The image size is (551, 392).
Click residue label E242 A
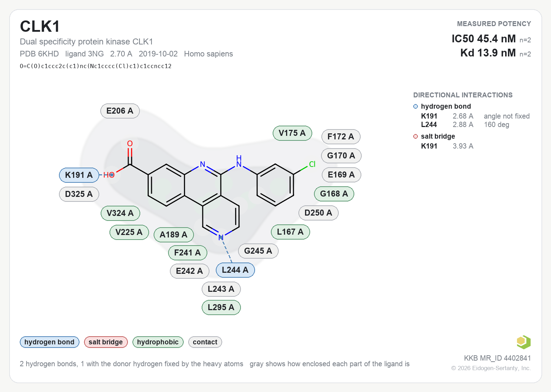(189, 271)
